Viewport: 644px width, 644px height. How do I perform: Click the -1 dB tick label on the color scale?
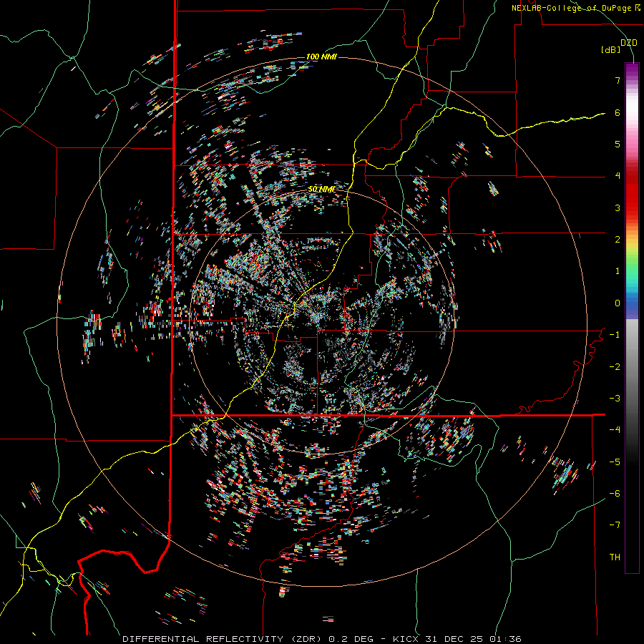tap(615, 335)
